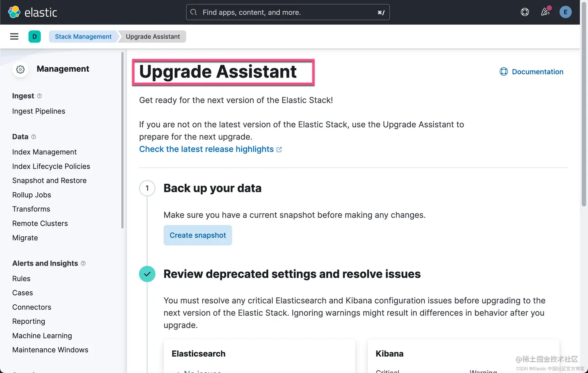This screenshot has width=588, height=373.
Task: Open 'Check the latest release highlights' link
Action: tap(206, 149)
